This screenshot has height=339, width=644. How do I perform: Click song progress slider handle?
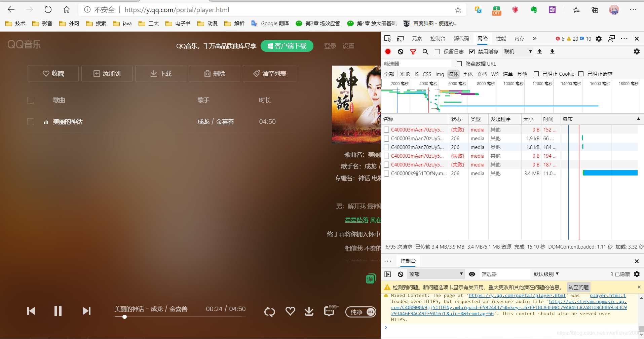[x=124, y=317]
